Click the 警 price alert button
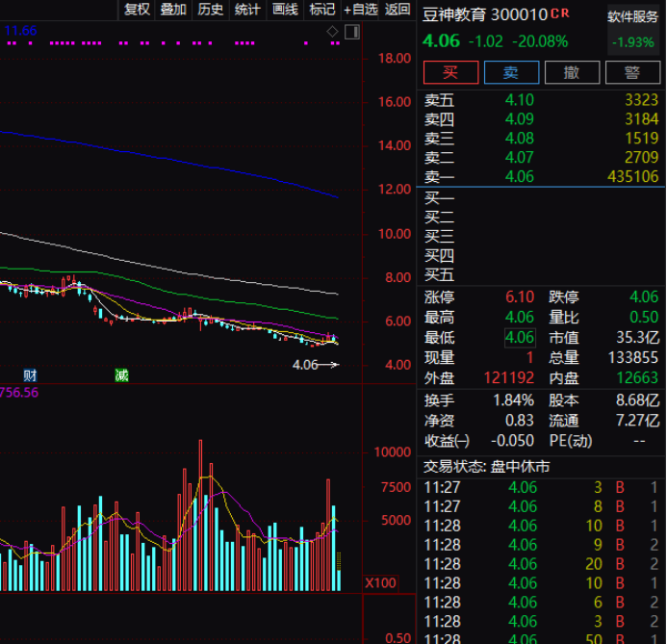This screenshot has width=667, height=644. click(x=631, y=73)
